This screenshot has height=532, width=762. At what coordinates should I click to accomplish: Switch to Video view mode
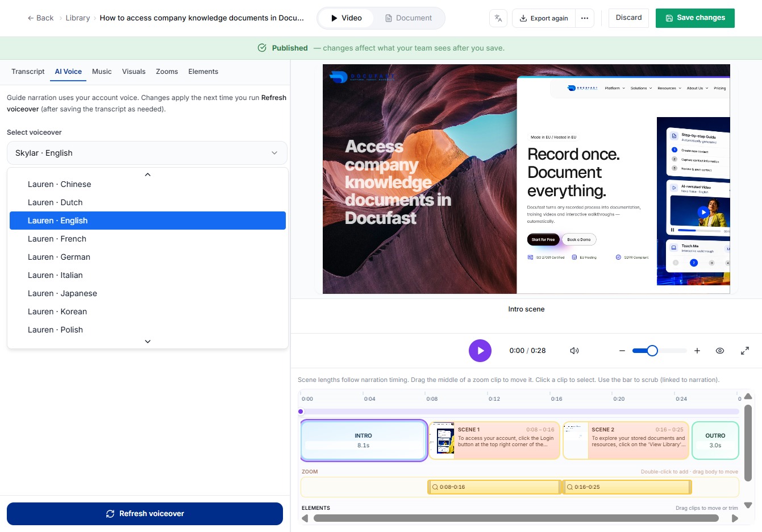[x=346, y=18]
